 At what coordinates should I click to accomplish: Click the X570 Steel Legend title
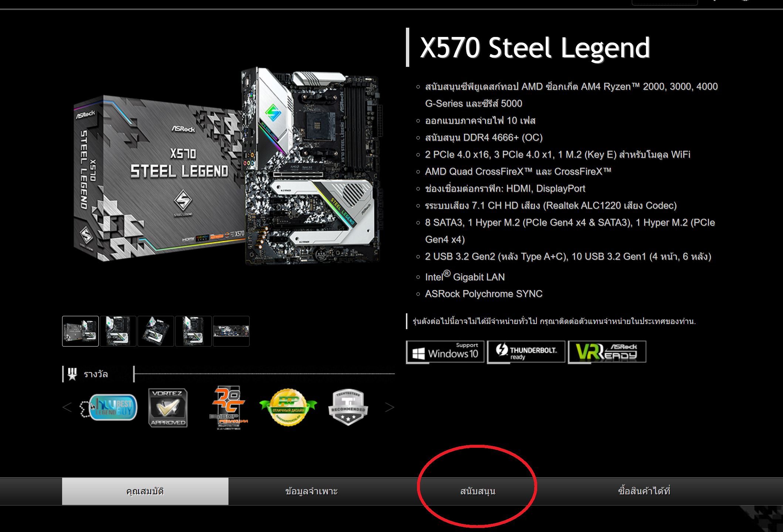click(535, 48)
